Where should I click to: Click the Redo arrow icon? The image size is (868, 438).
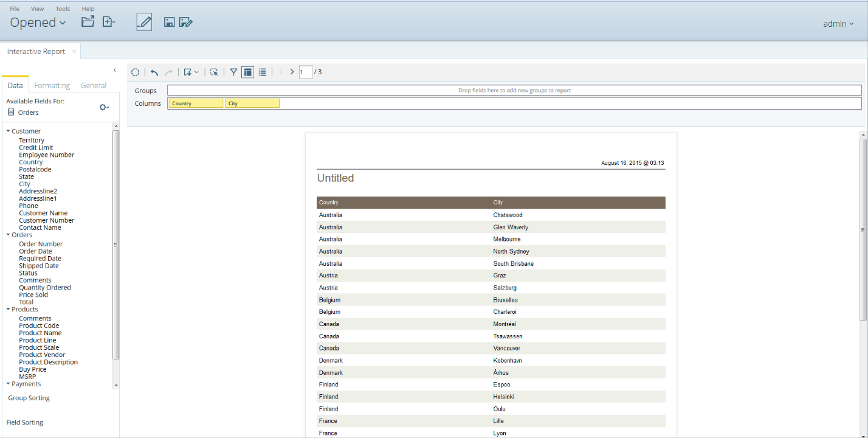[169, 72]
